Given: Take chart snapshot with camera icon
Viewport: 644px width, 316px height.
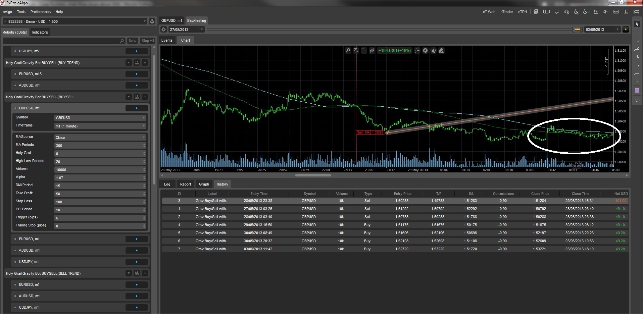Looking at the screenshot, I should 637,100.
